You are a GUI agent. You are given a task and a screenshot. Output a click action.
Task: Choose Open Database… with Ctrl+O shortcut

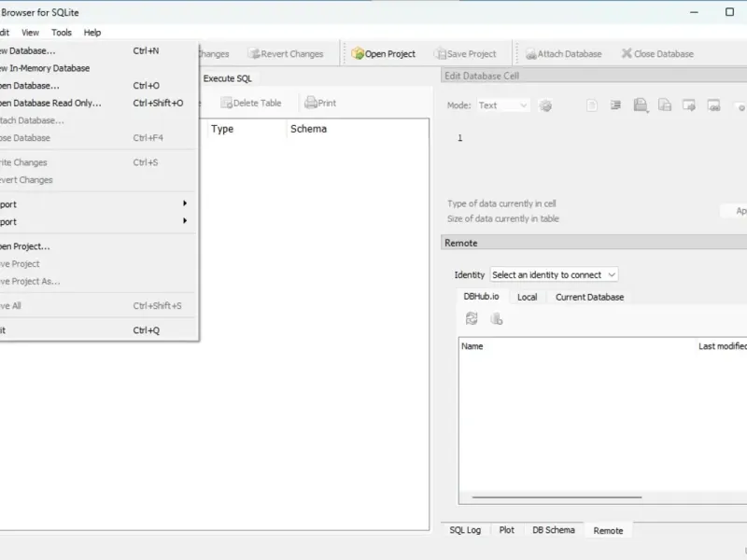click(98, 86)
